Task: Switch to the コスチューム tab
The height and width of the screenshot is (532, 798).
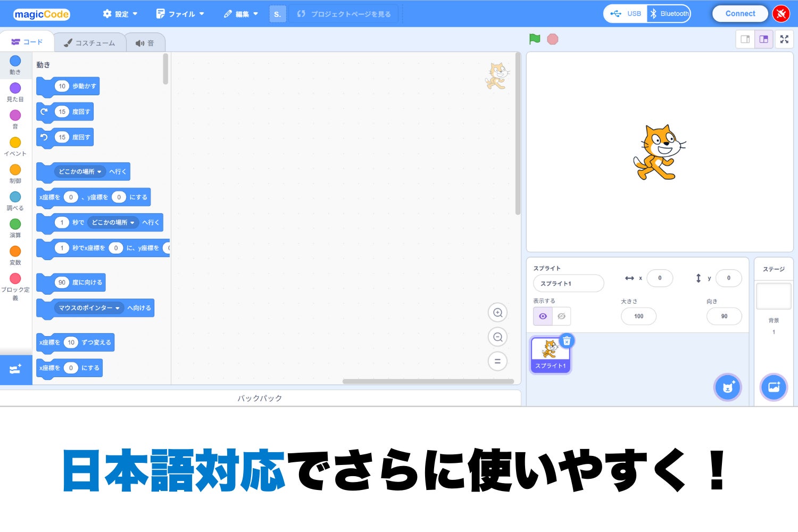Action: tap(89, 43)
